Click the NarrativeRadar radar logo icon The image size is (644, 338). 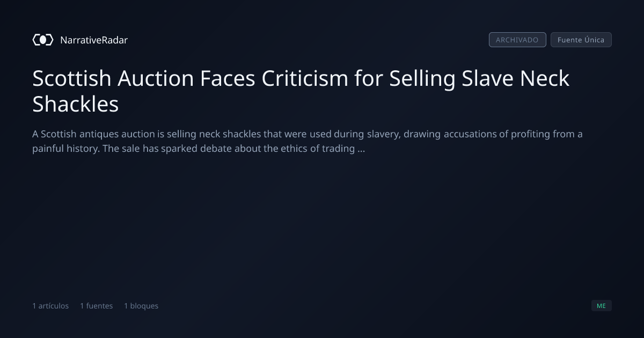coord(43,40)
